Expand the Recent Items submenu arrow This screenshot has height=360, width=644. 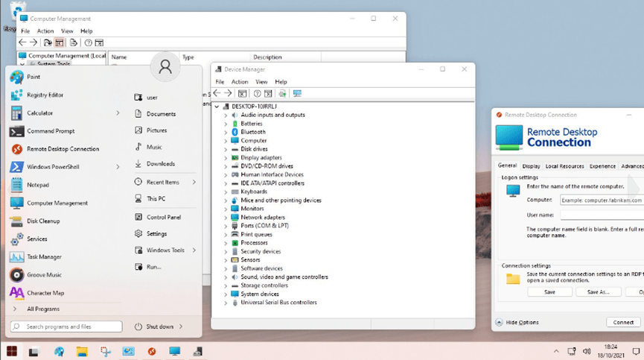tap(194, 182)
